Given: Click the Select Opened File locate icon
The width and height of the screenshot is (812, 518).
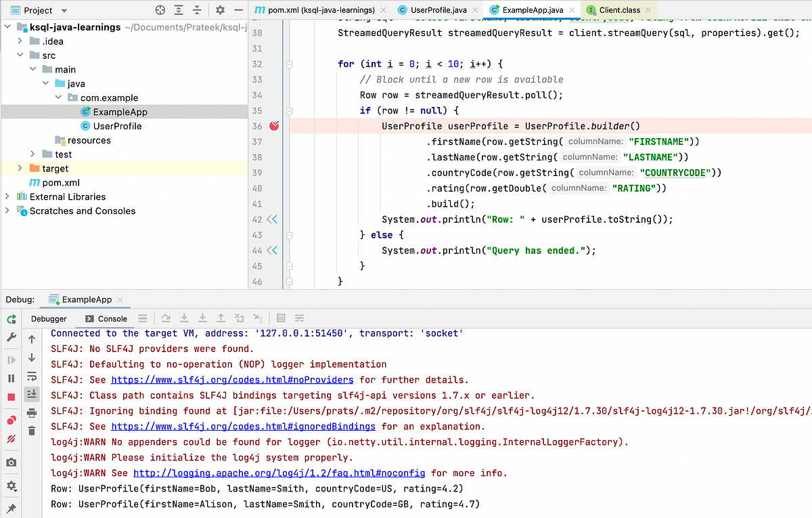Looking at the screenshot, I should pos(160,10).
